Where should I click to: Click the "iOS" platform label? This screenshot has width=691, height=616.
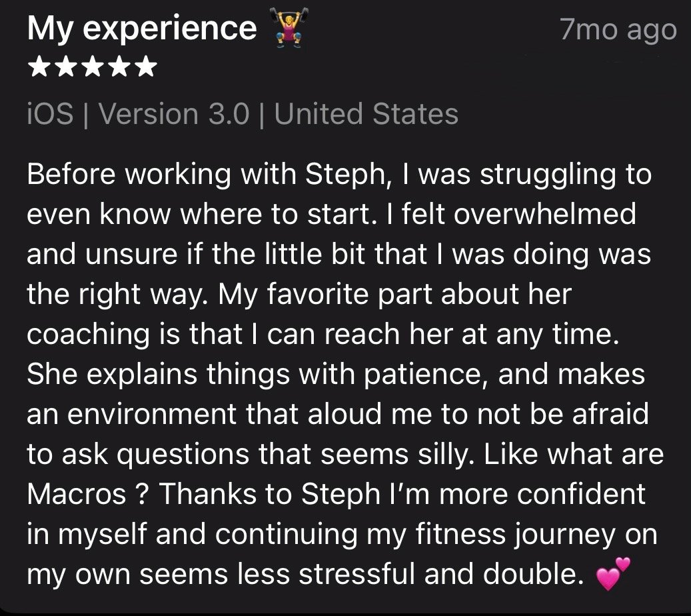(50, 114)
